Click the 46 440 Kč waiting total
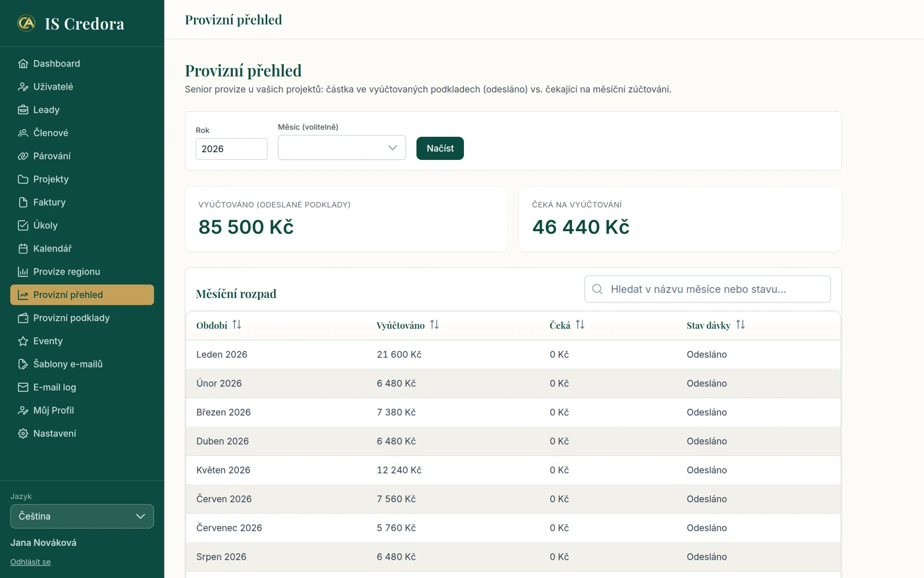This screenshot has width=924, height=578. point(581,227)
